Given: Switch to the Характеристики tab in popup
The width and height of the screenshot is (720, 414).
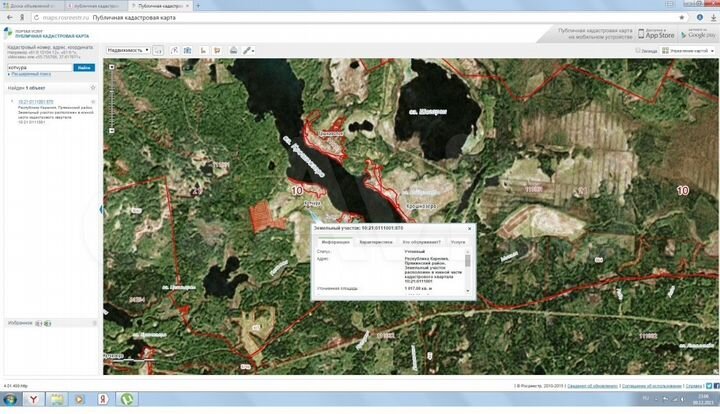Looking at the screenshot, I should tap(375, 242).
